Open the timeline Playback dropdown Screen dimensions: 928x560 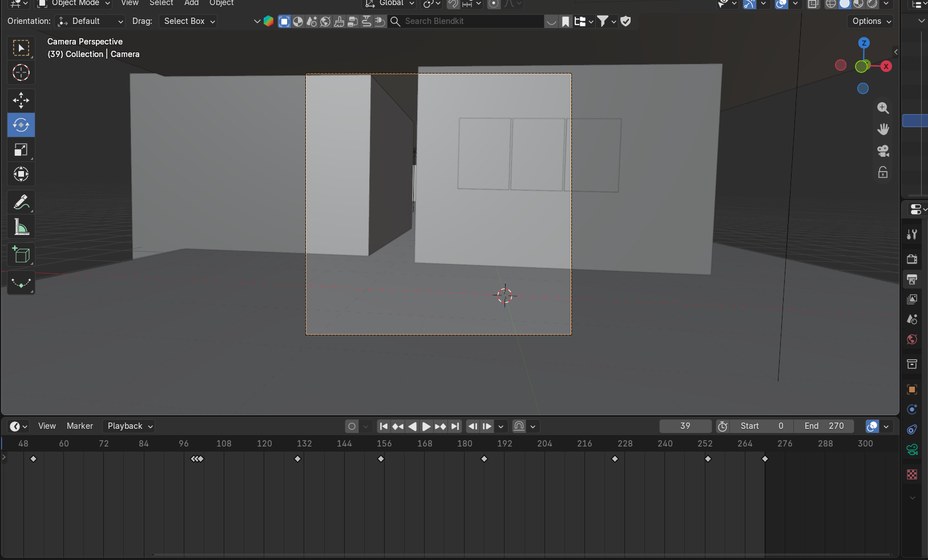tap(130, 426)
